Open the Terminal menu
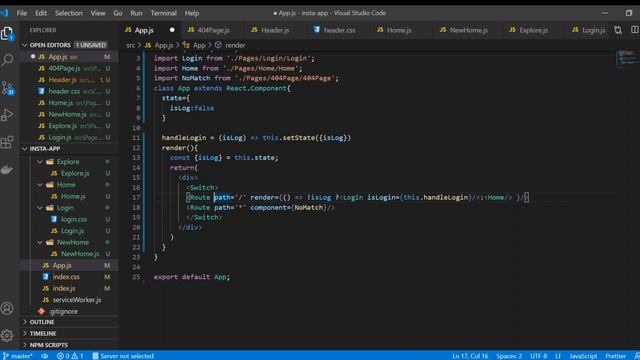 coord(163,13)
